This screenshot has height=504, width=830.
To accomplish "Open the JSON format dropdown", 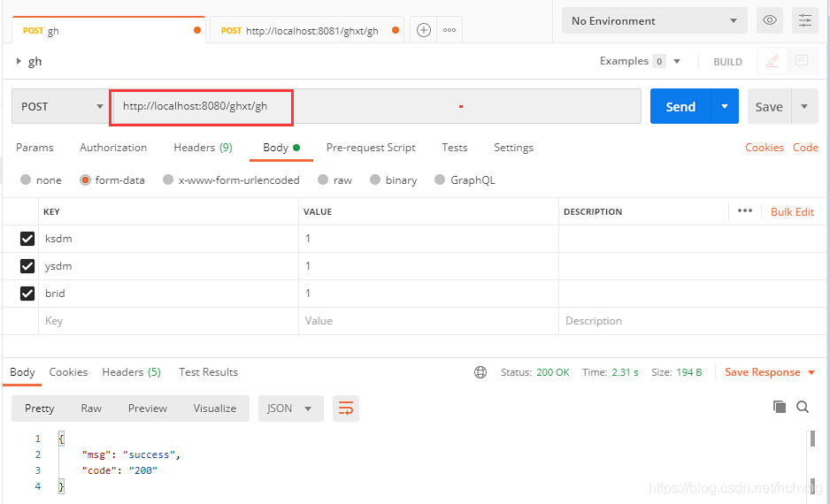I will pos(289,408).
